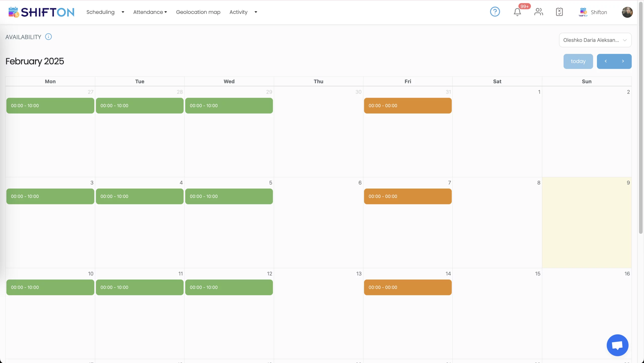The image size is (644, 363).
Task: Open February 4 availability entry
Action: 140,196
